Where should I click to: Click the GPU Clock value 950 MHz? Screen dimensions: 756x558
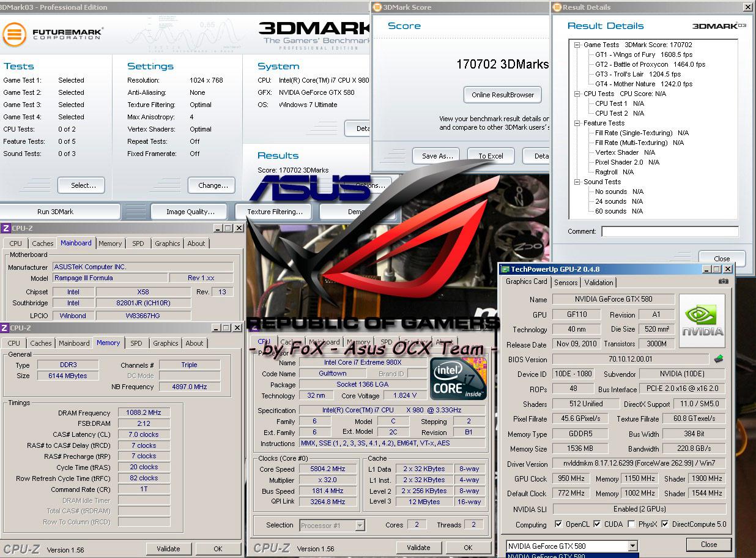(x=571, y=478)
